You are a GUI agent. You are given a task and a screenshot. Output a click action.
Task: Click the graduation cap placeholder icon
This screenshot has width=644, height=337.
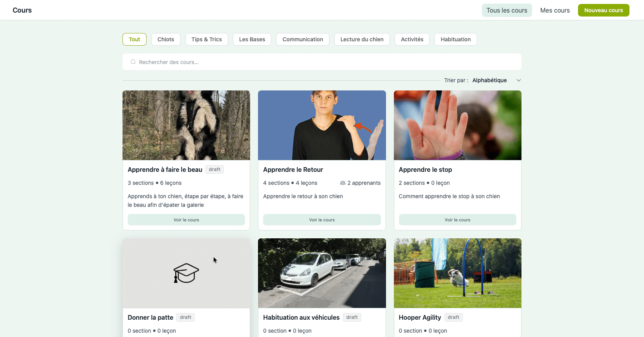[x=186, y=273]
